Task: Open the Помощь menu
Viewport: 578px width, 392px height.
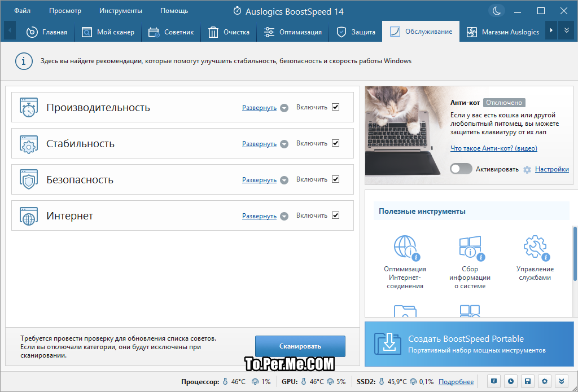Action: click(174, 11)
